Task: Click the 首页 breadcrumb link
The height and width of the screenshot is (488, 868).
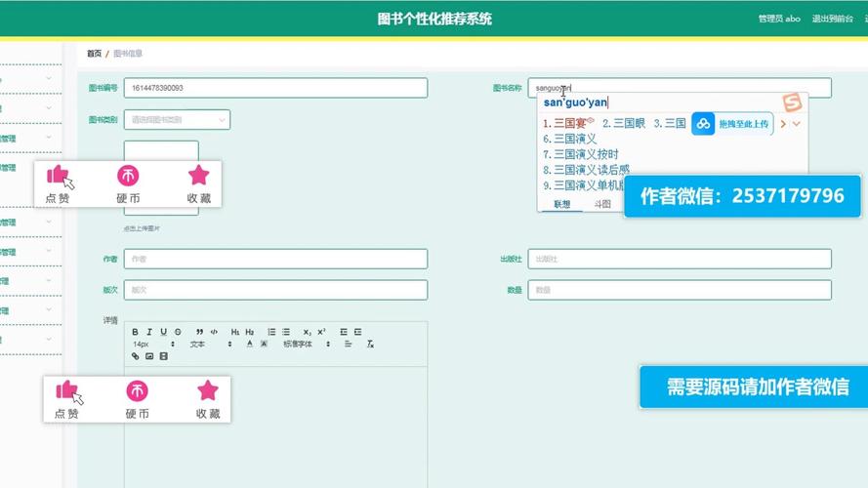Action: 94,54
